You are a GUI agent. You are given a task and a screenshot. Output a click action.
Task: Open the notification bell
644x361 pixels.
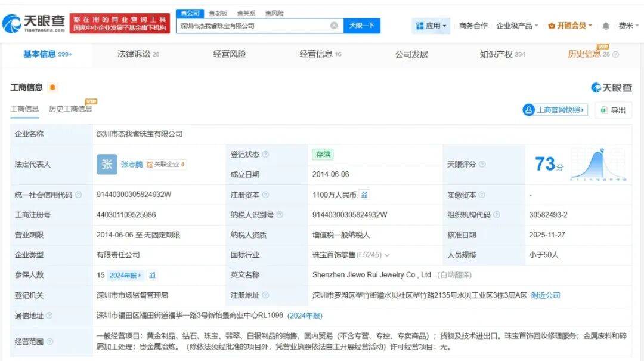605,26
